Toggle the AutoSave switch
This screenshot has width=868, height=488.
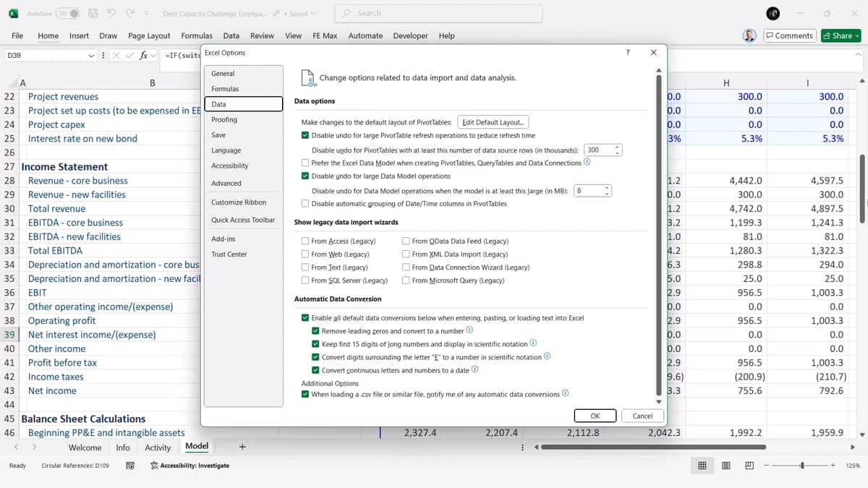point(67,13)
